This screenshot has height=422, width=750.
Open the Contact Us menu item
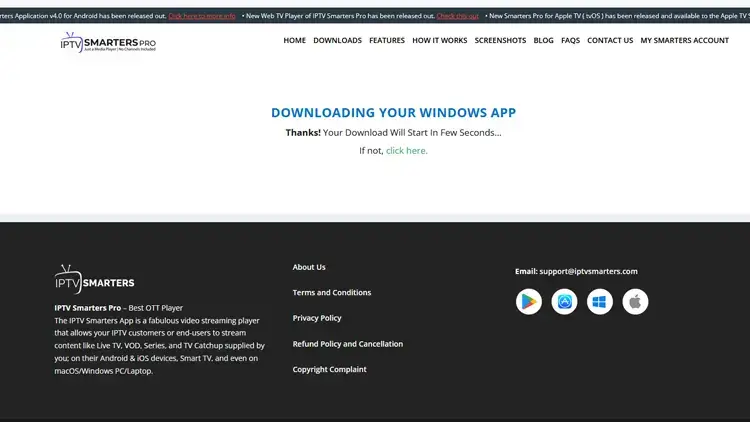coord(610,40)
